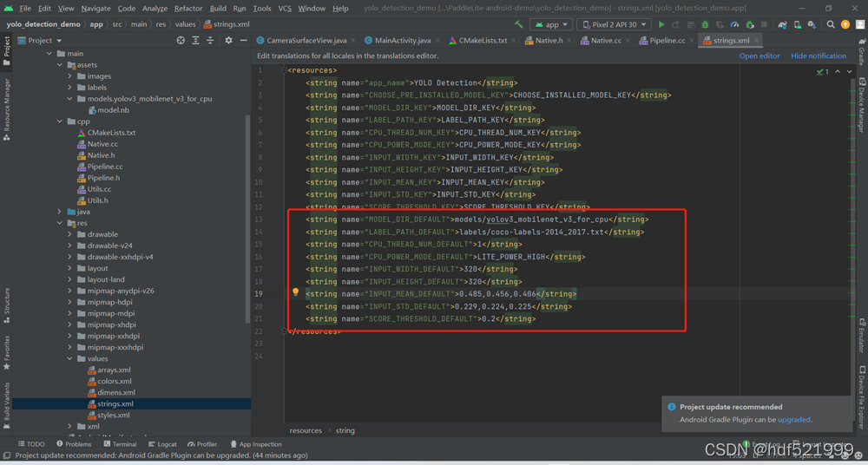
Task: Click the upgraded link in notification
Action: tap(794, 420)
